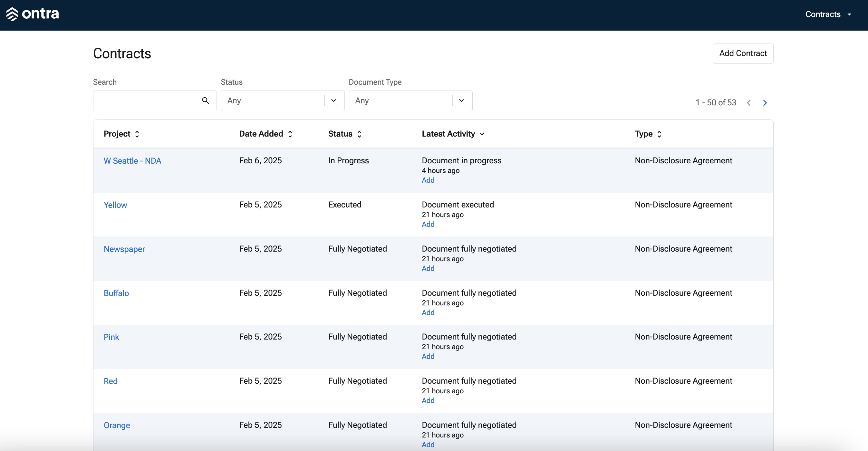This screenshot has width=868, height=451.
Task: Expand the Status filter chevron
Action: (333, 101)
